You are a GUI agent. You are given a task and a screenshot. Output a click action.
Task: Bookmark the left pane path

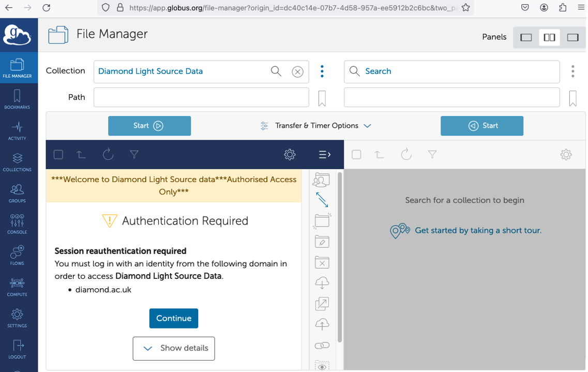322,98
